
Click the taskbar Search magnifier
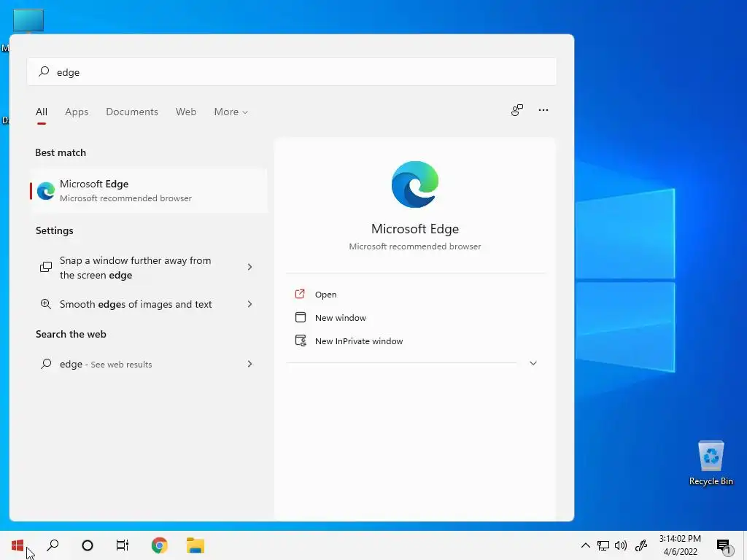53,545
